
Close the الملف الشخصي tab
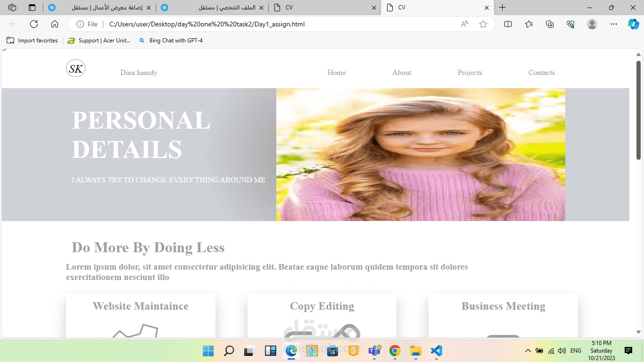[x=262, y=8]
